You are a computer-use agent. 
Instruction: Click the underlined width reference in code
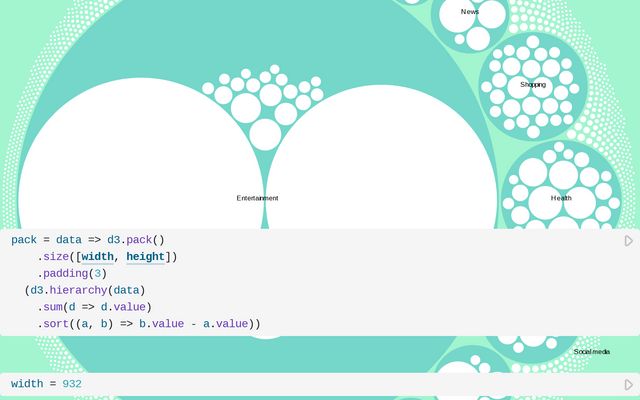[x=98, y=257]
